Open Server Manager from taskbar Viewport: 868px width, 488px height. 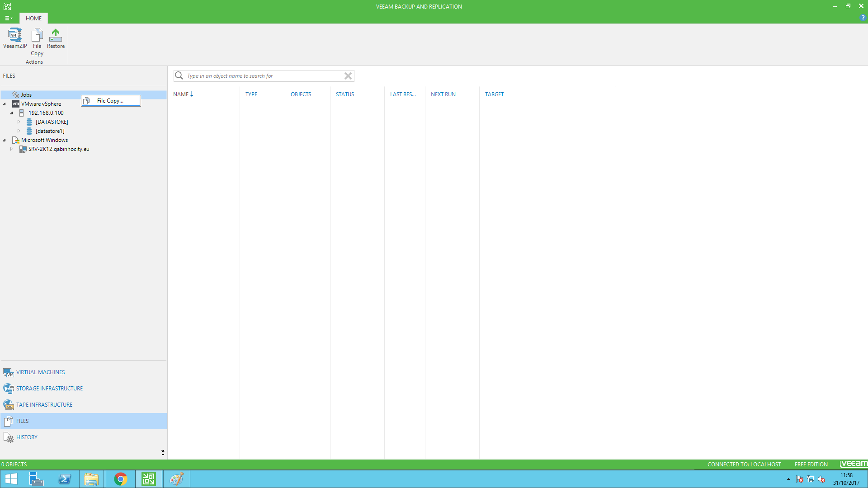click(36, 479)
